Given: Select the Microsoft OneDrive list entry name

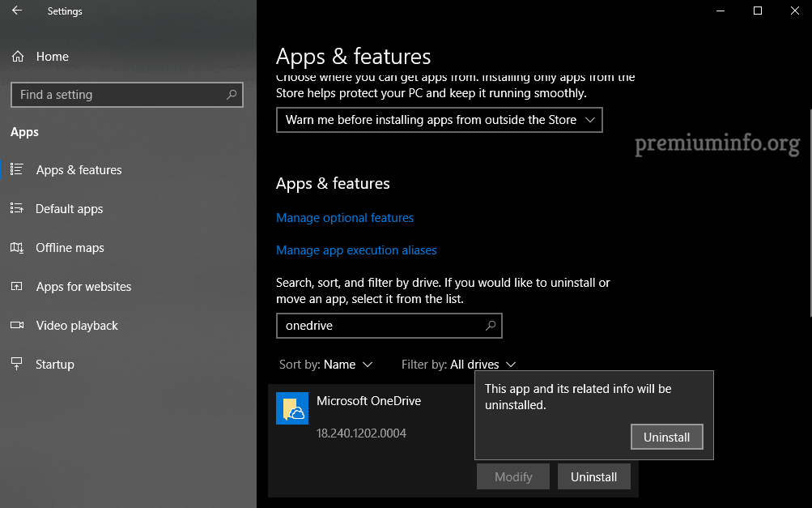Looking at the screenshot, I should point(368,401).
